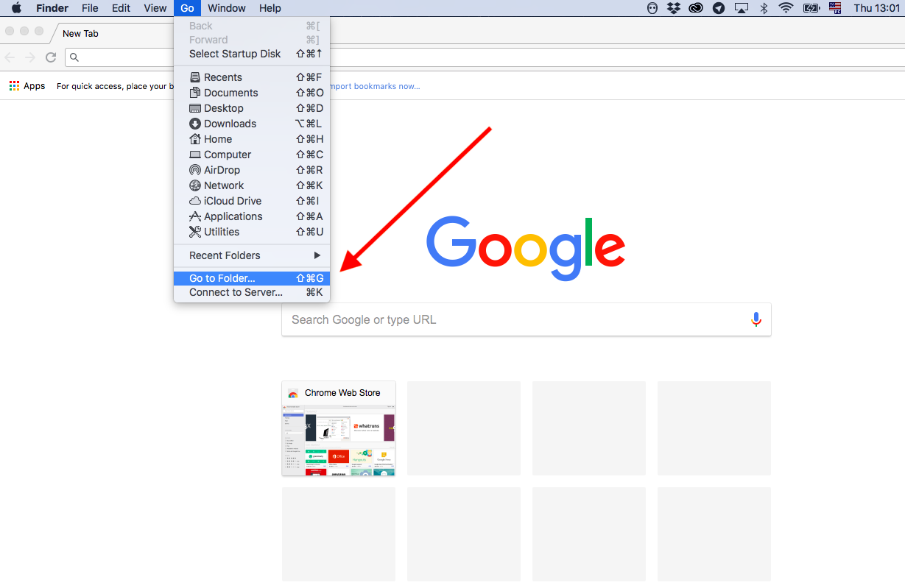The height and width of the screenshot is (588, 905).
Task: Click the Chrome back arrow
Action: pyautogui.click(x=10, y=57)
